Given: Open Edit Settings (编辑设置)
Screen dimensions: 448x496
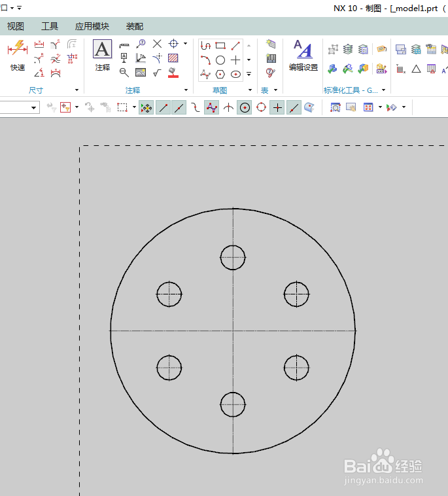Looking at the screenshot, I should pyautogui.click(x=303, y=56).
